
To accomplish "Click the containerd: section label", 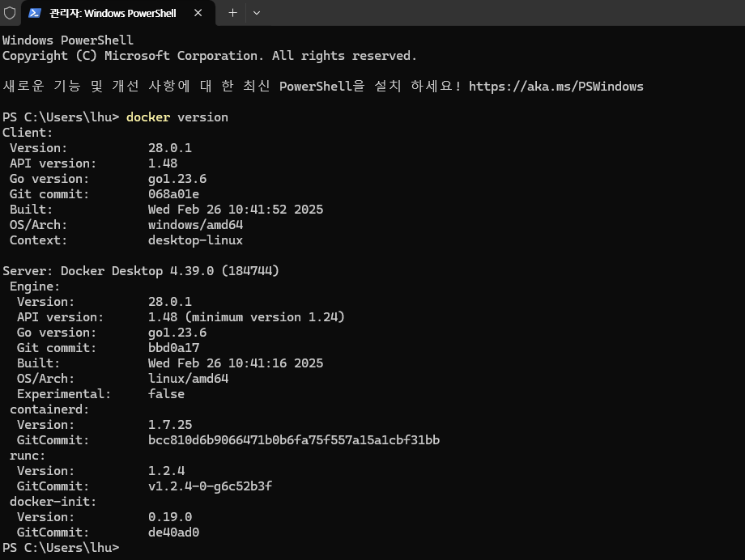I will [49, 409].
